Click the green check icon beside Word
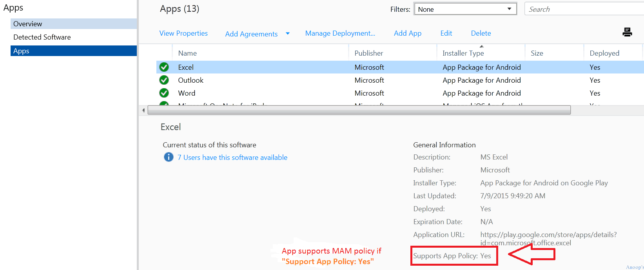The image size is (644, 270). (164, 93)
